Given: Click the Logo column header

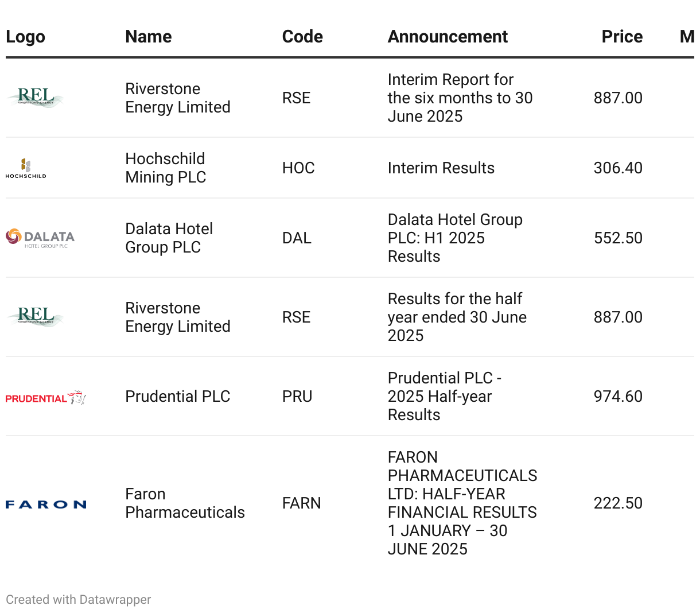Looking at the screenshot, I should (x=25, y=37).
